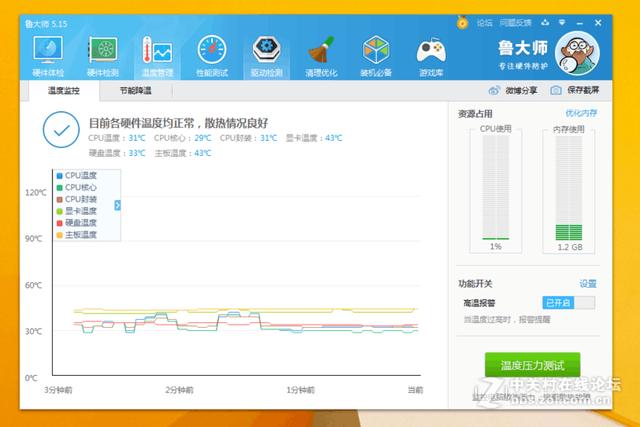Click the 当前 time axis label
The width and height of the screenshot is (640, 427).
click(x=415, y=390)
